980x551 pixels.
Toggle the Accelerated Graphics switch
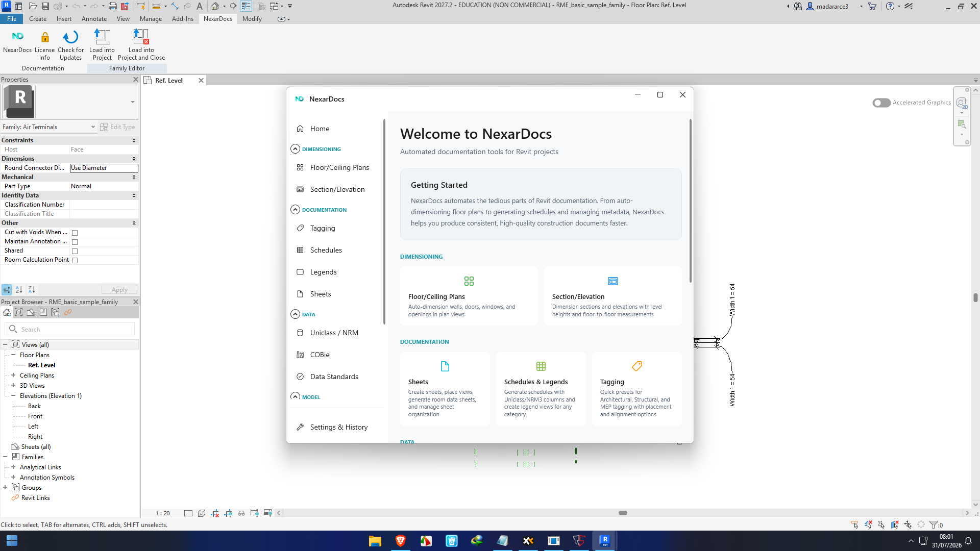[x=881, y=103]
